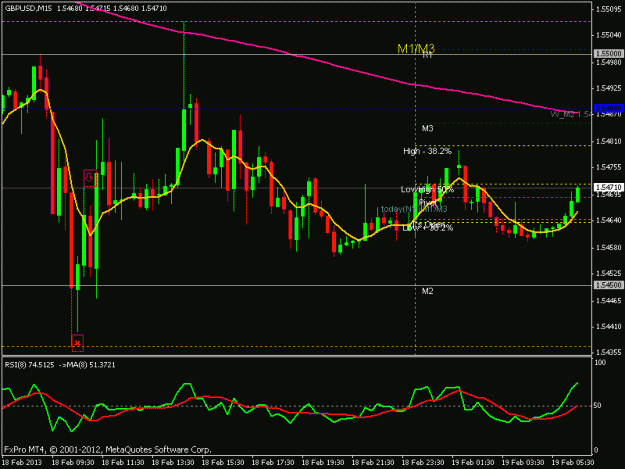Click the 1.54755 price scale value
The width and height of the screenshot is (625, 469).
coord(609,167)
